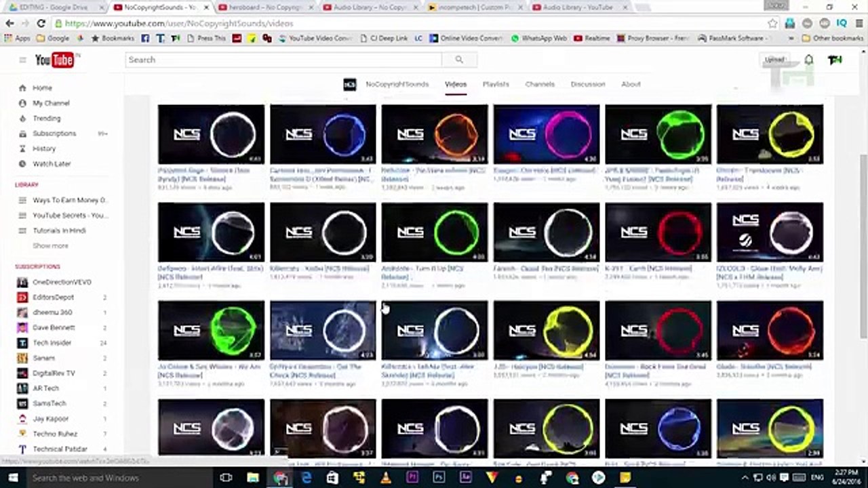Focus the YouTube Search box
868x488 pixels.
point(283,60)
